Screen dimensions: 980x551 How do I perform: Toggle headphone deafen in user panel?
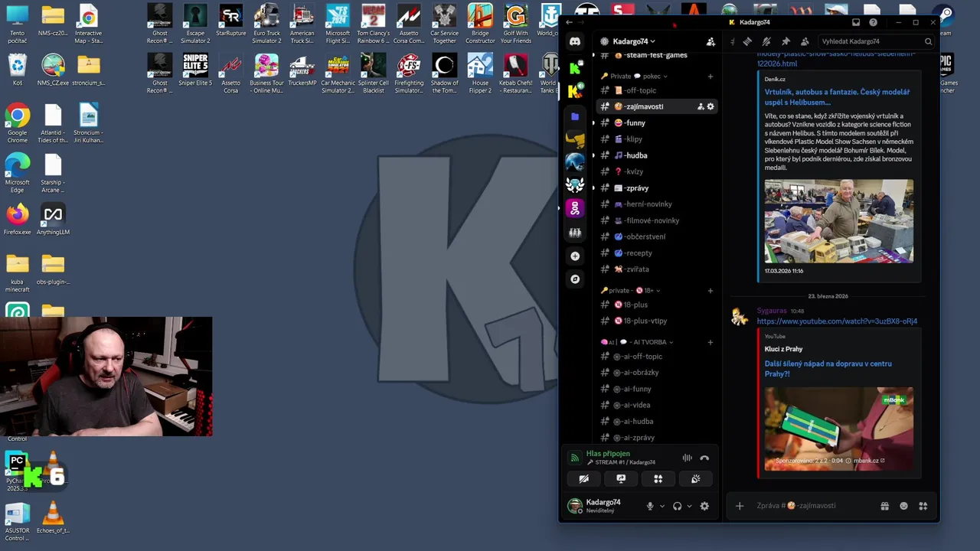click(677, 506)
